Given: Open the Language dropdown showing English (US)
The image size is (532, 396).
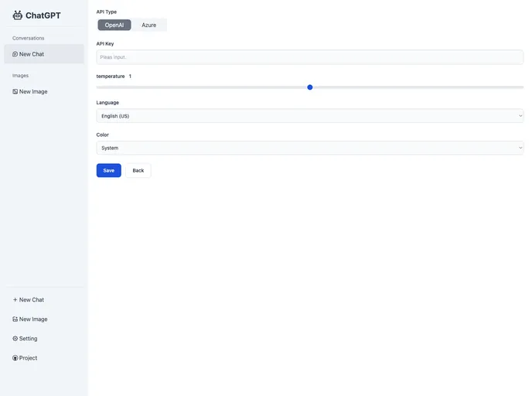Looking at the screenshot, I should pos(309,116).
